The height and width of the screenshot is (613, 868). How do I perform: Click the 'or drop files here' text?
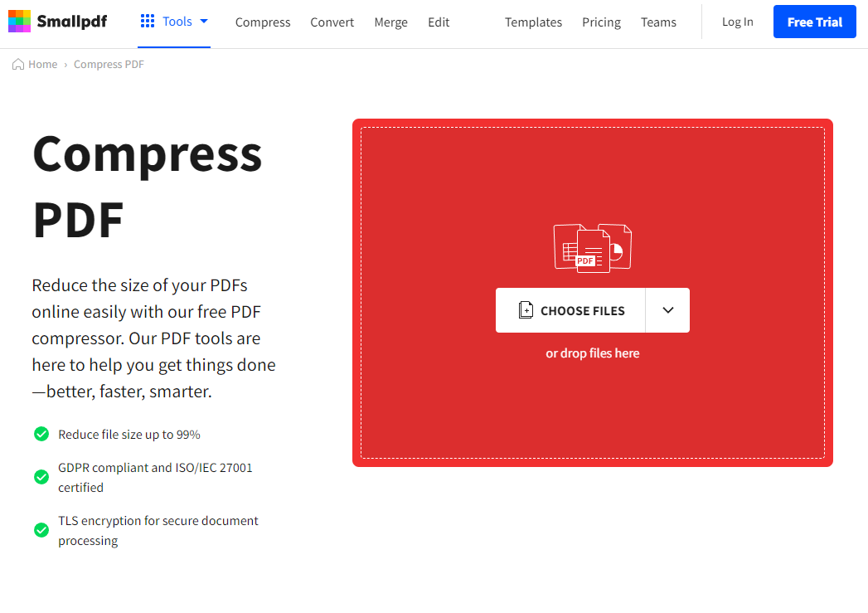pos(592,353)
